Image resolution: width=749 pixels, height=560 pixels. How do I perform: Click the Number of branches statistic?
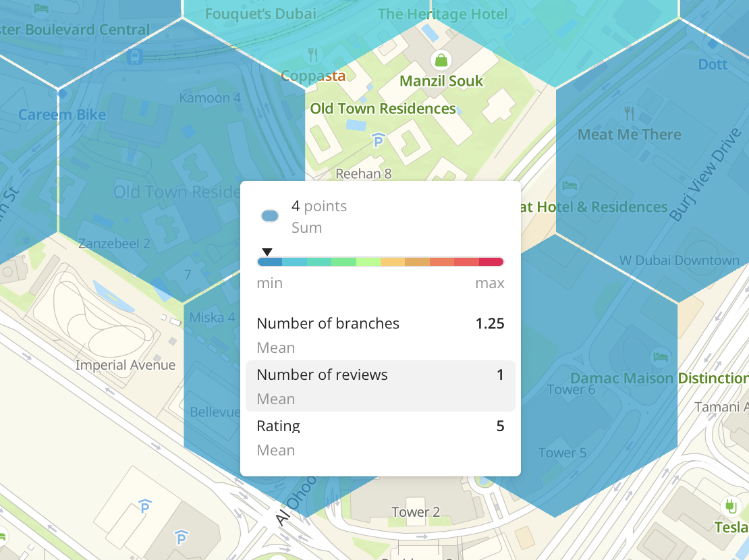click(381, 334)
